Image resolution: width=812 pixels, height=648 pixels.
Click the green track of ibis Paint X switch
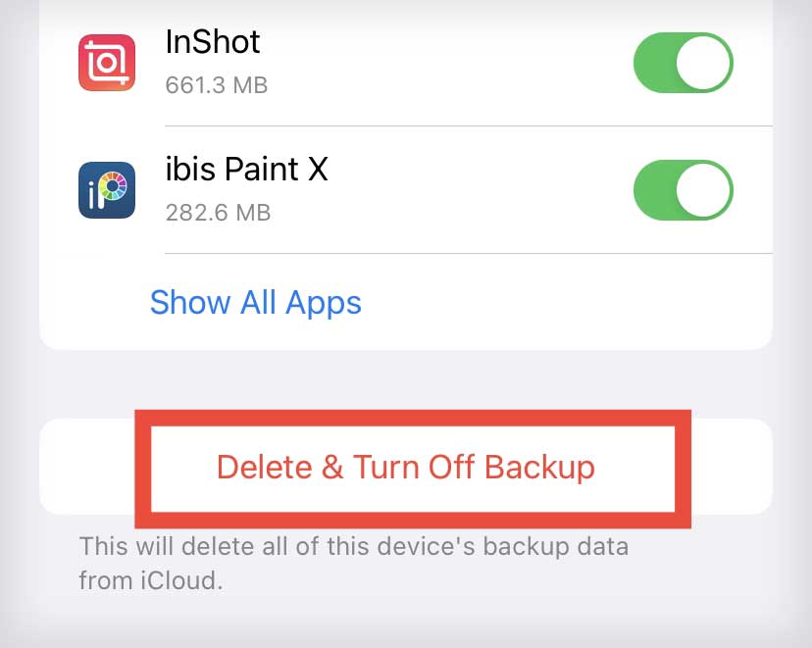tap(655, 190)
